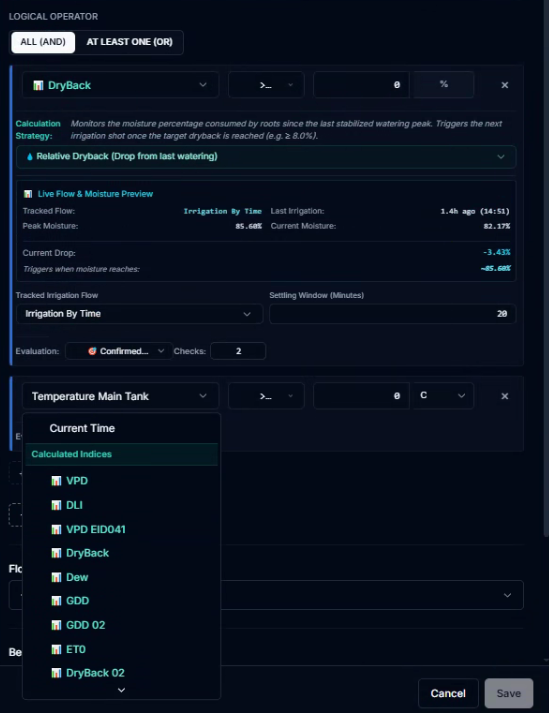
Task: Select DryBack 02 option
Action: [x=121, y=673]
